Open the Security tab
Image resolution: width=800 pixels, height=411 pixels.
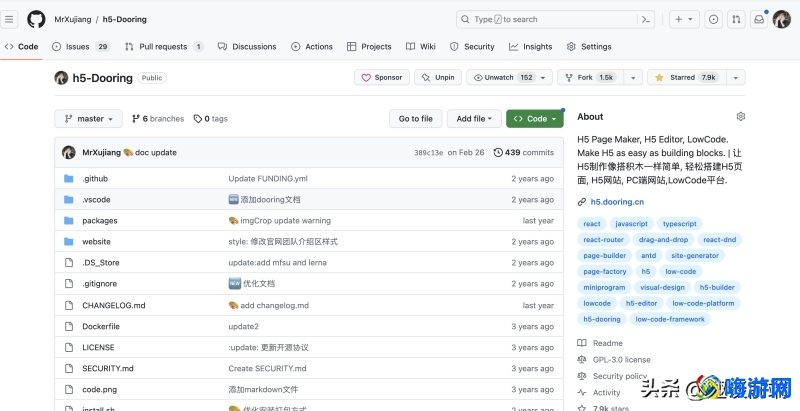472,46
